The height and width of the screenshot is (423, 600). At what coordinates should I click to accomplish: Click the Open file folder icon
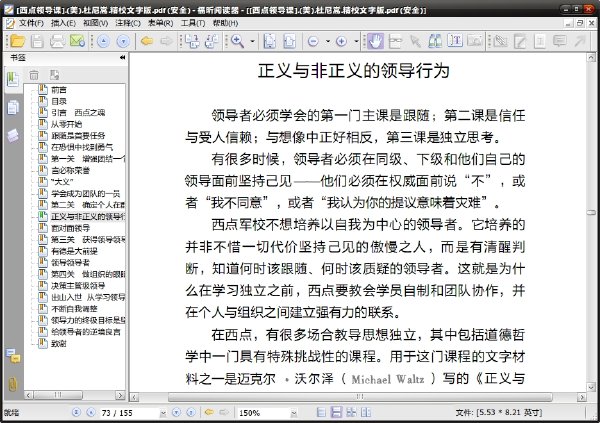(x=14, y=41)
